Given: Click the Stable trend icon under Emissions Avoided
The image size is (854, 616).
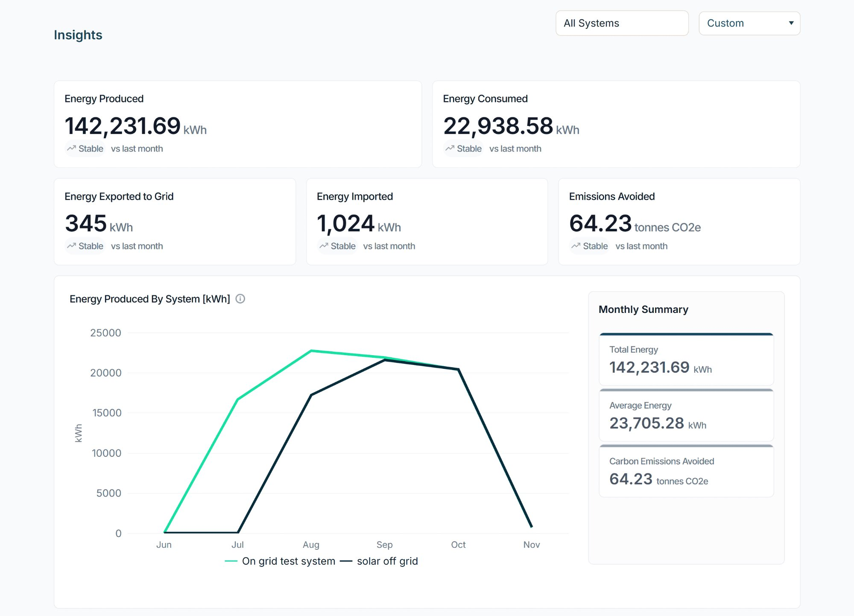Looking at the screenshot, I should pyautogui.click(x=575, y=245).
